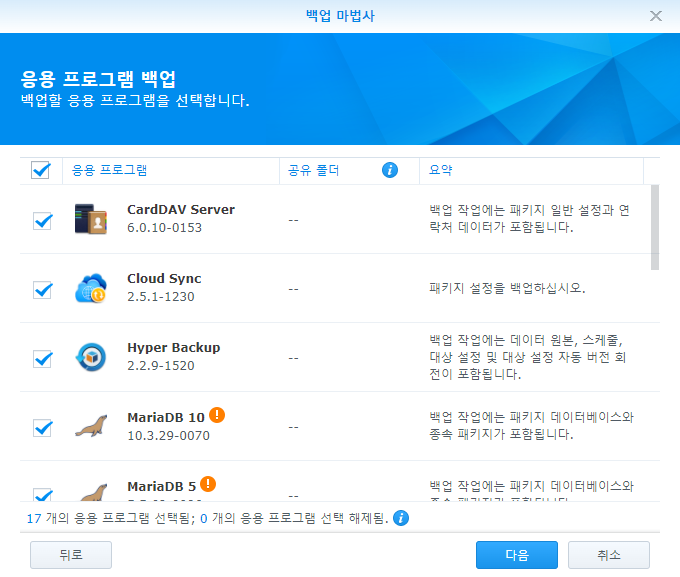Select version text 2.5.1-1230
Image resolution: width=680 pixels, height=577 pixels.
tap(161, 297)
